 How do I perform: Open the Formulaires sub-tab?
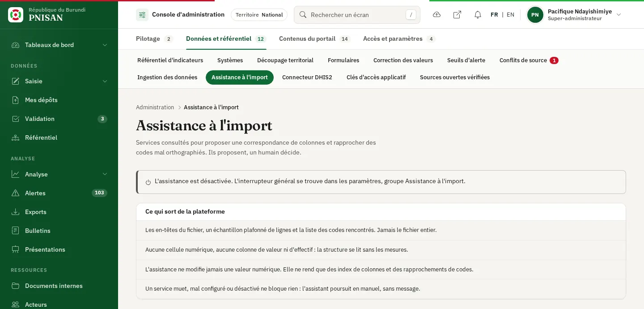pyautogui.click(x=343, y=60)
